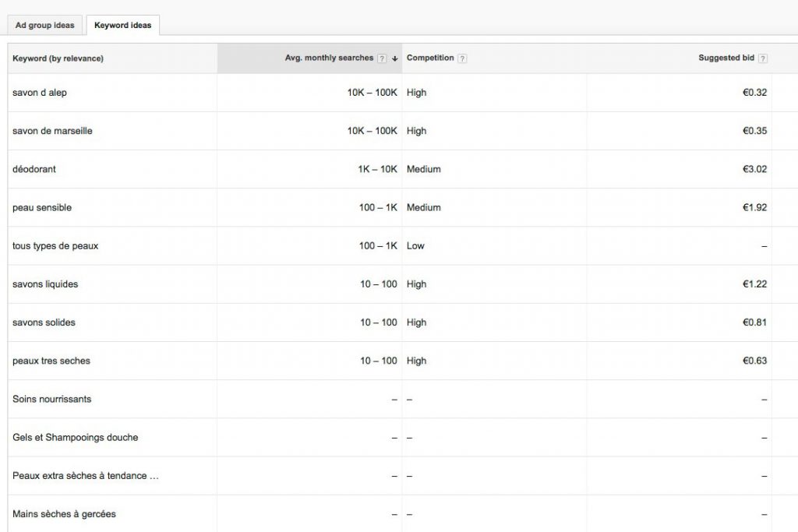This screenshot has height=532, width=798.
Task: Click 10 – 100 searches for peaux tres seches
Action: [378, 361]
